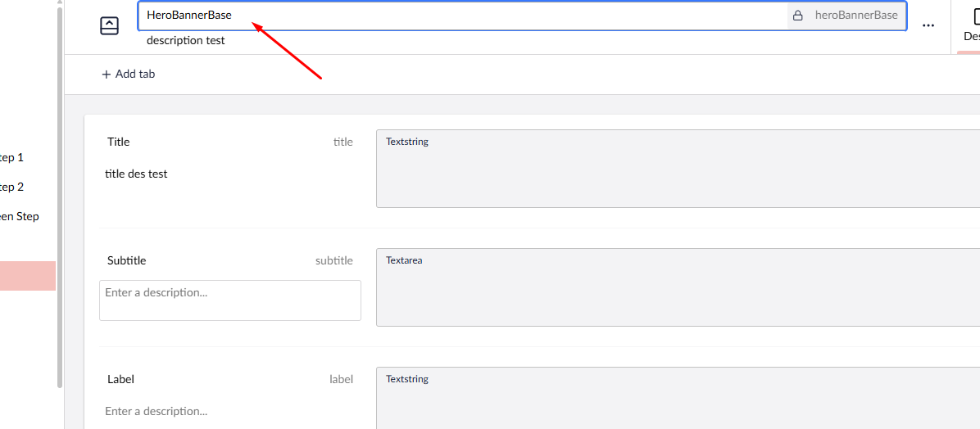Viewport: 980px width, 429px height.
Task: Click the document type icon picker
Action: [109, 26]
